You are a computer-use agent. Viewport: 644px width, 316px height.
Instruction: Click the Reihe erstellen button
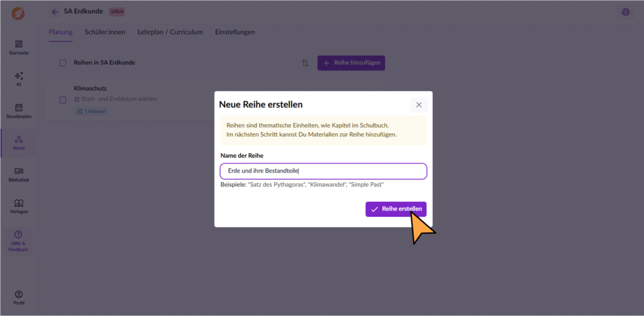pos(396,209)
